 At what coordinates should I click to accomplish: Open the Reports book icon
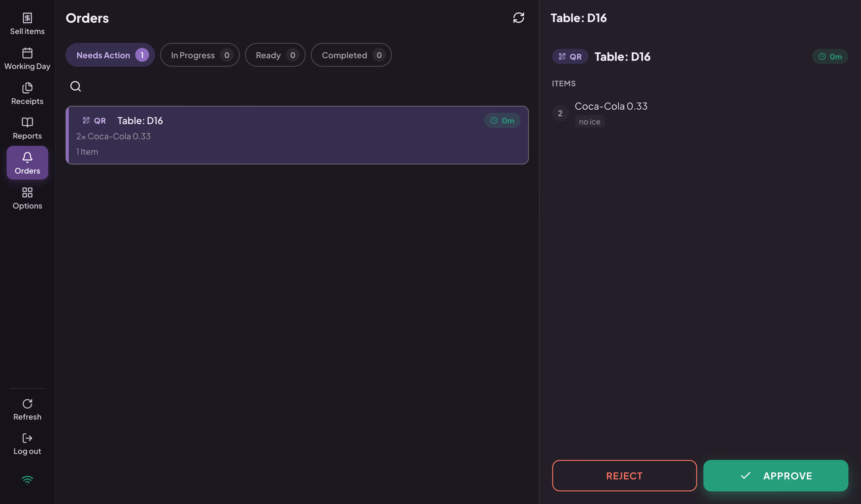point(27,122)
